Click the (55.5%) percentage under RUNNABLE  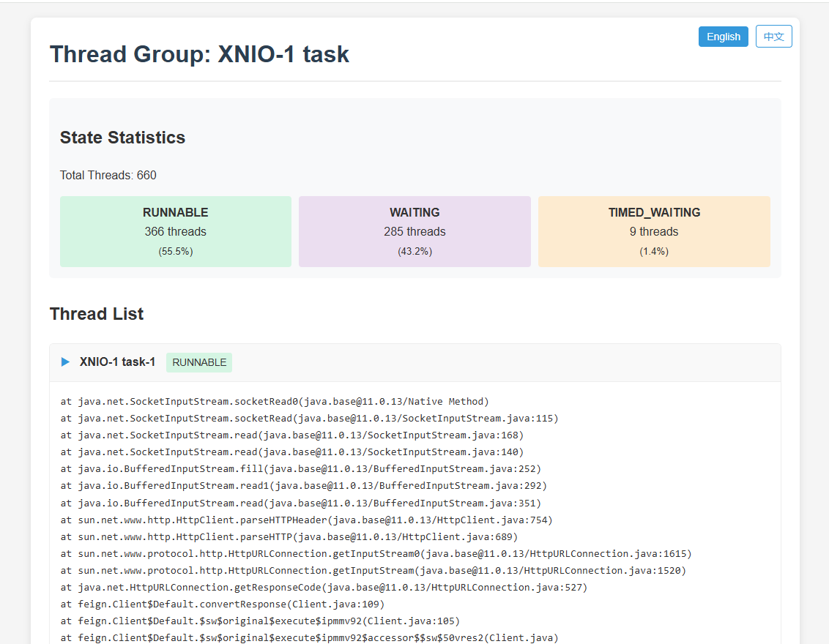176,252
